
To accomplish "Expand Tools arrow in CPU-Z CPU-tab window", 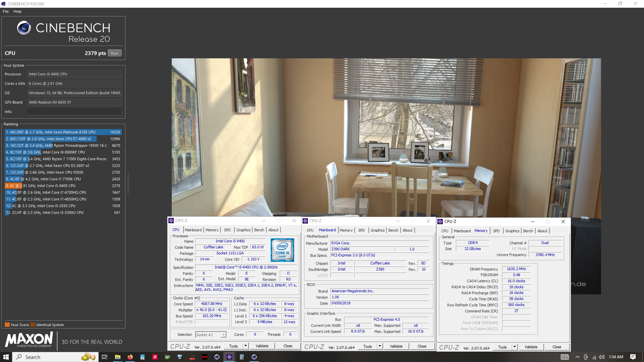I will tap(246, 346).
